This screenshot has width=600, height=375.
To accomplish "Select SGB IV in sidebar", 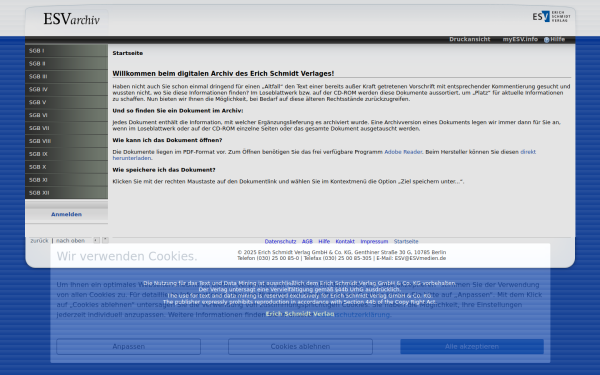I will point(67,90).
